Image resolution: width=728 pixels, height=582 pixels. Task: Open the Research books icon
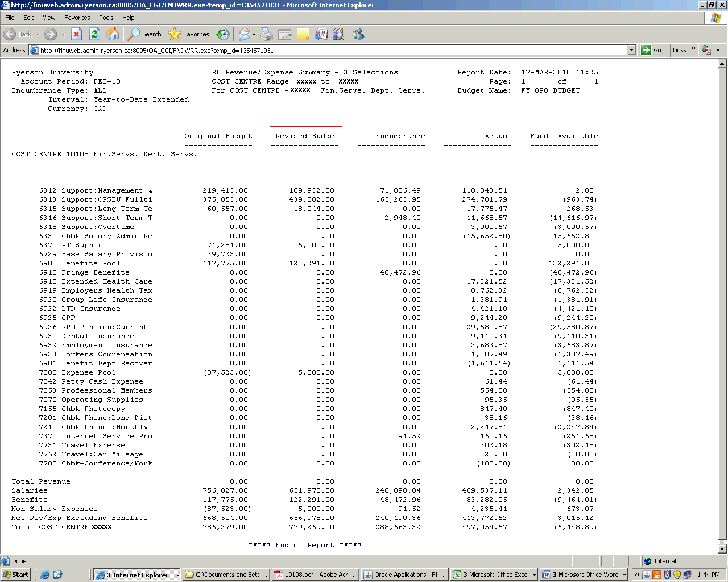point(339,34)
